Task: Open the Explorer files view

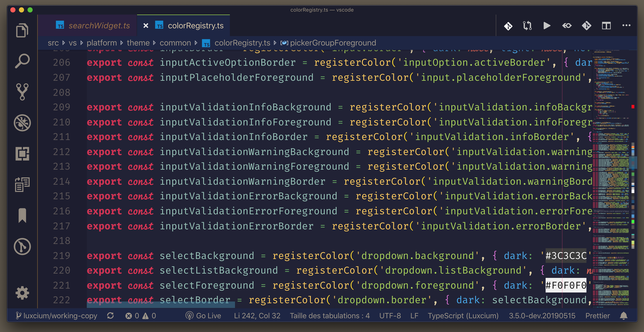Action: pyautogui.click(x=22, y=30)
